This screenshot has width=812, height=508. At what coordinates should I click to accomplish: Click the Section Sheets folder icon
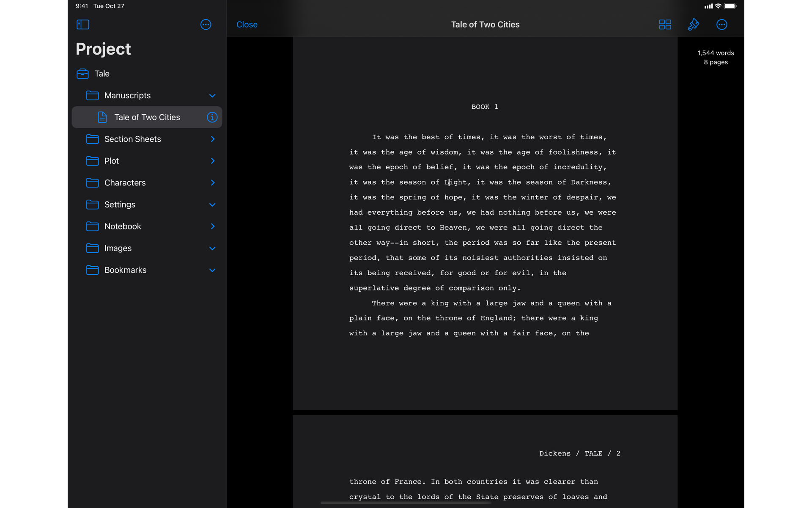[x=92, y=139]
